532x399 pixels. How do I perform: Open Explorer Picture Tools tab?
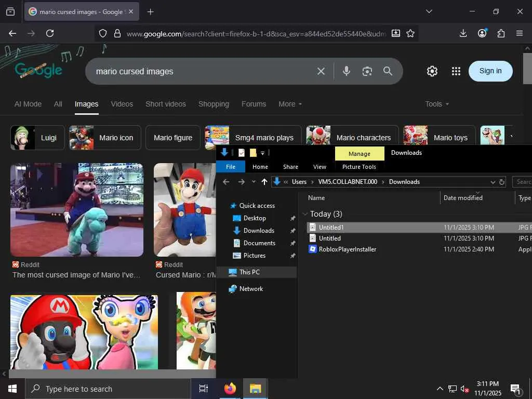pyautogui.click(x=360, y=167)
